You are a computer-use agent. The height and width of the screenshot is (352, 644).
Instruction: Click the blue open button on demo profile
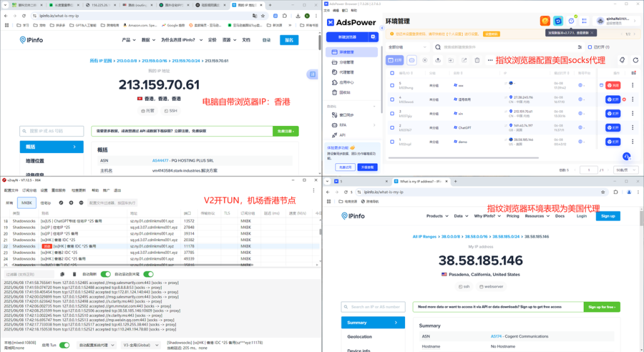click(613, 142)
